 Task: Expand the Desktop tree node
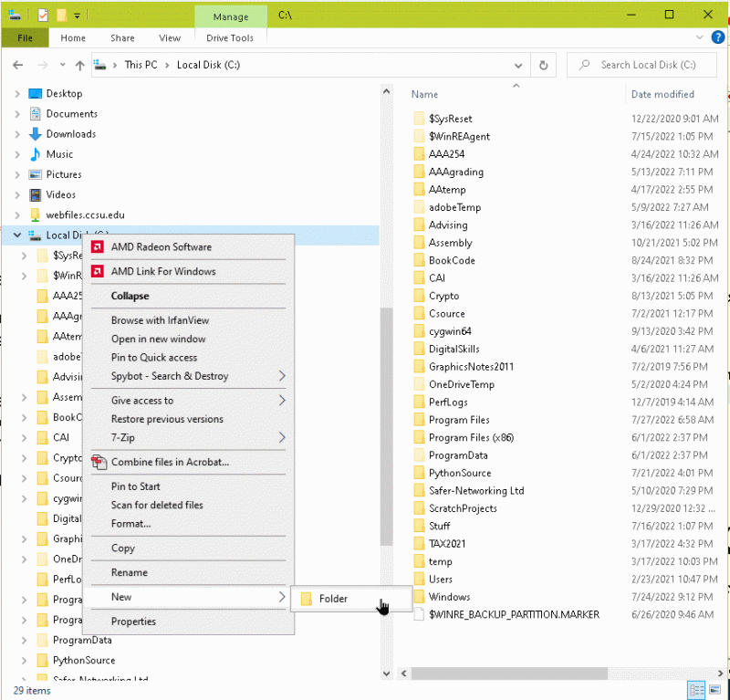pos(17,94)
